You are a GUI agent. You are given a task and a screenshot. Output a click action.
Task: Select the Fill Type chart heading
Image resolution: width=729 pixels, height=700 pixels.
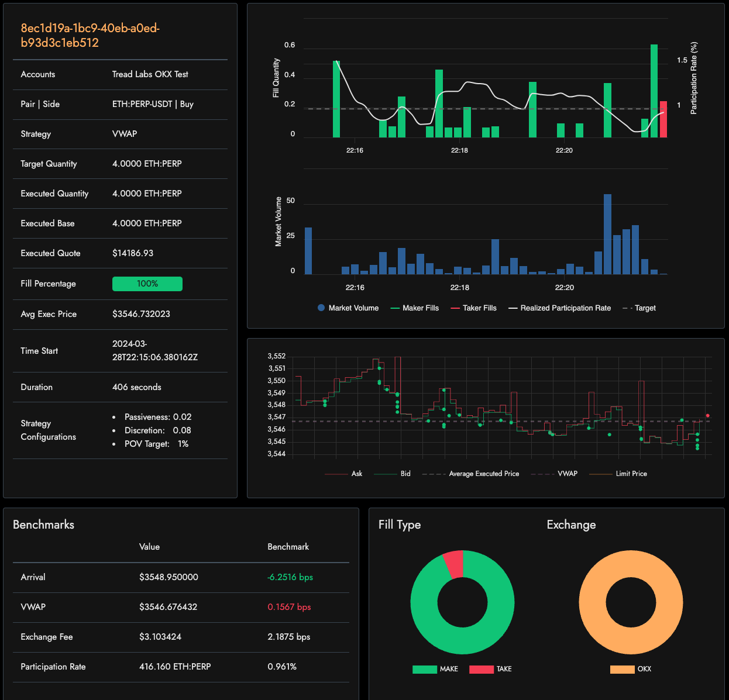click(x=400, y=525)
